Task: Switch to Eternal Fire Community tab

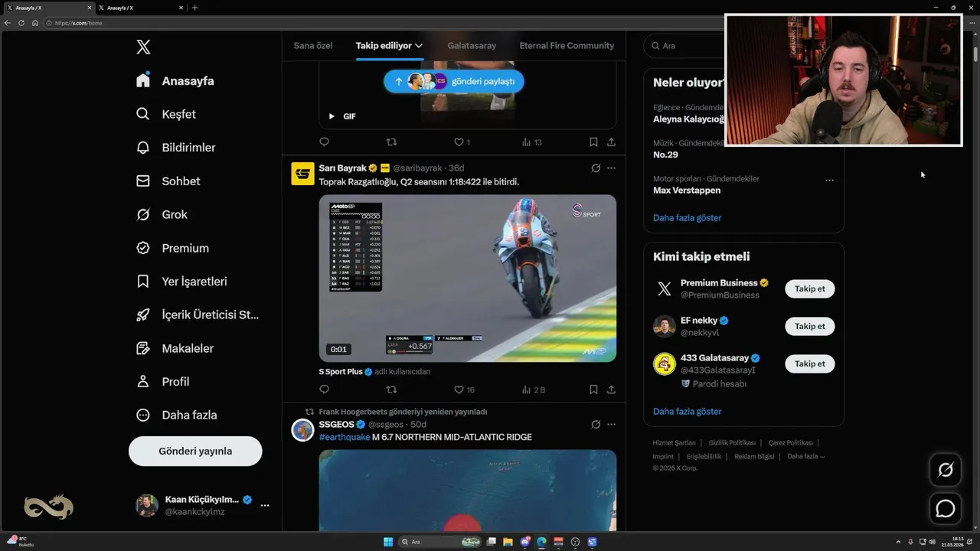Action: tap(567, 46)
